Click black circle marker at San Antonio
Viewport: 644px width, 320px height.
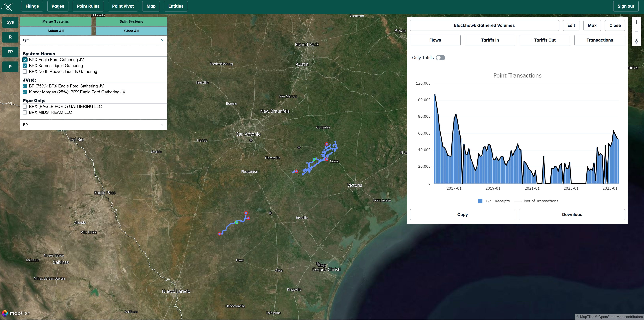pyautogui.click(x=251, y=140)
